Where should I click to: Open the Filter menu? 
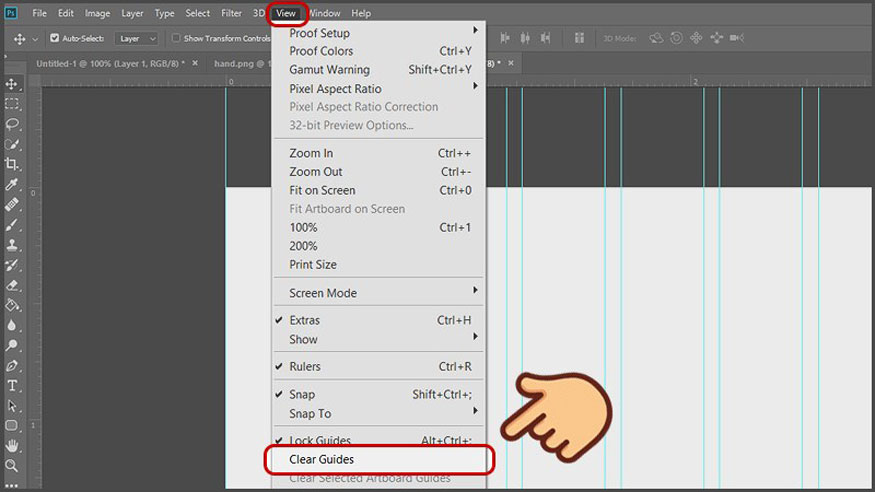[x=231, y=13]
